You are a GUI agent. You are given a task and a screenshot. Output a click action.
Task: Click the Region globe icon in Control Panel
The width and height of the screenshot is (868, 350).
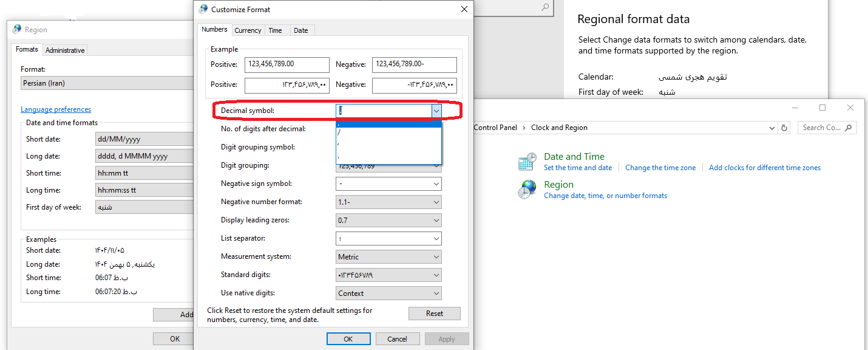coord(526,190)
